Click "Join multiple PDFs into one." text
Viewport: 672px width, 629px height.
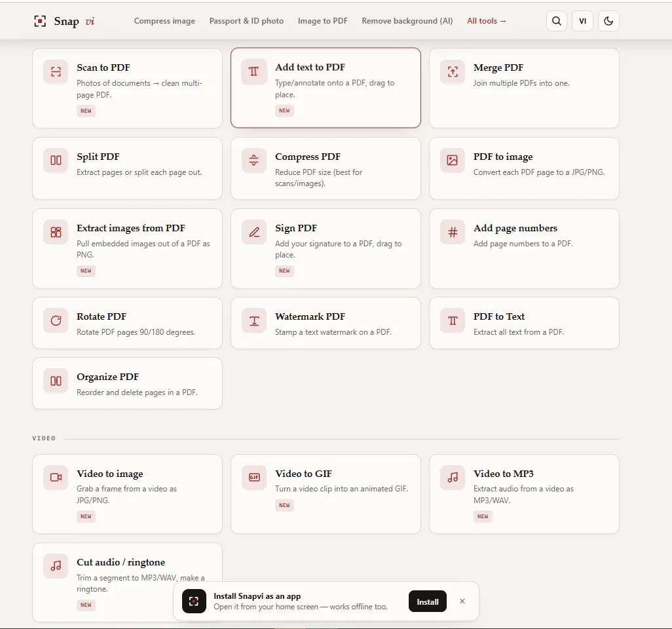click(521, 83)
